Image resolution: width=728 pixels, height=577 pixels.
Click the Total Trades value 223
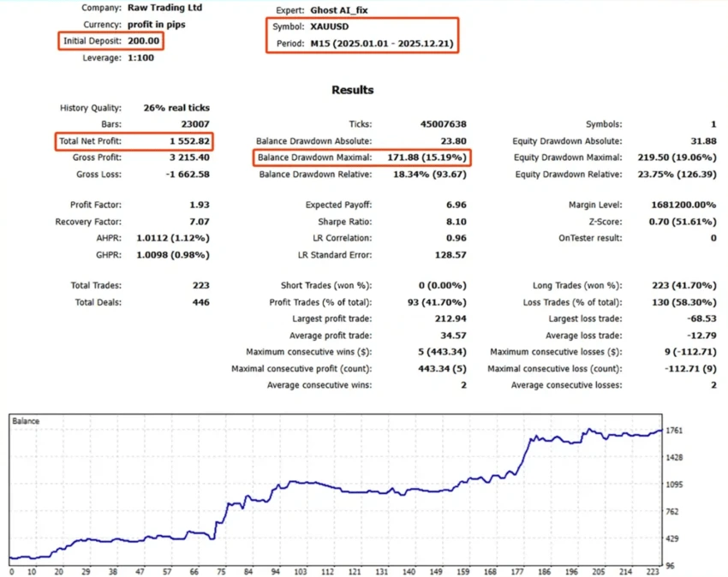pos(200,286)
